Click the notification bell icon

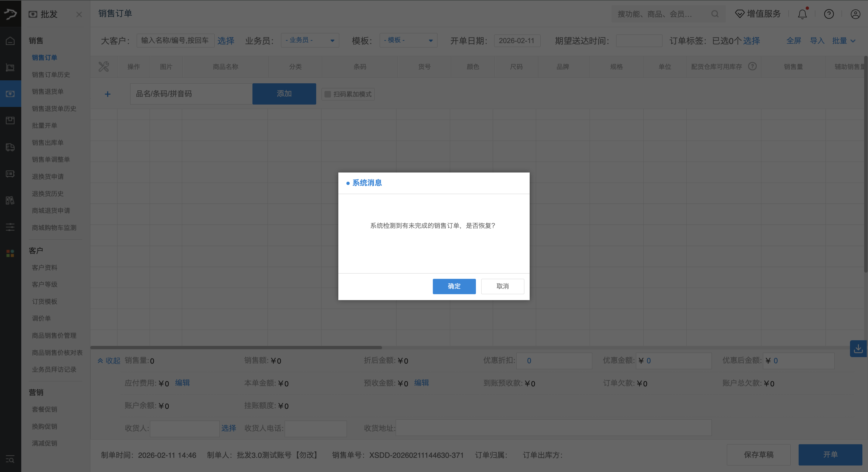click(802, 14)
